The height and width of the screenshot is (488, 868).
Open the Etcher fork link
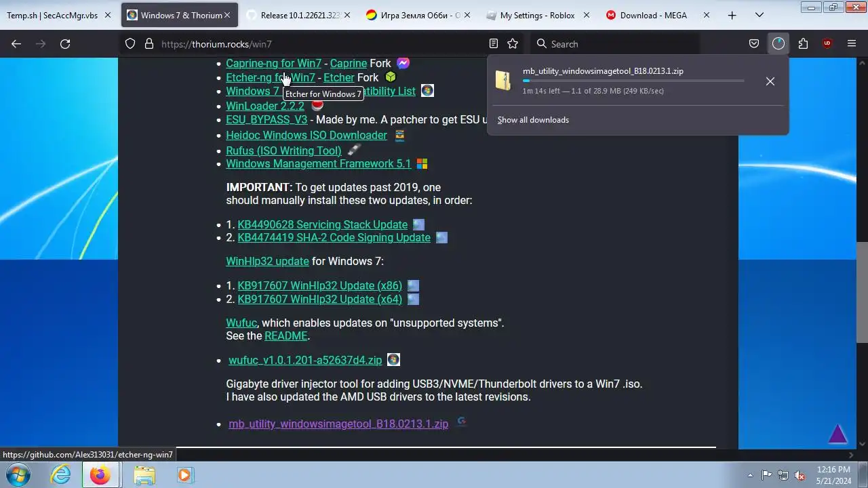339,77
